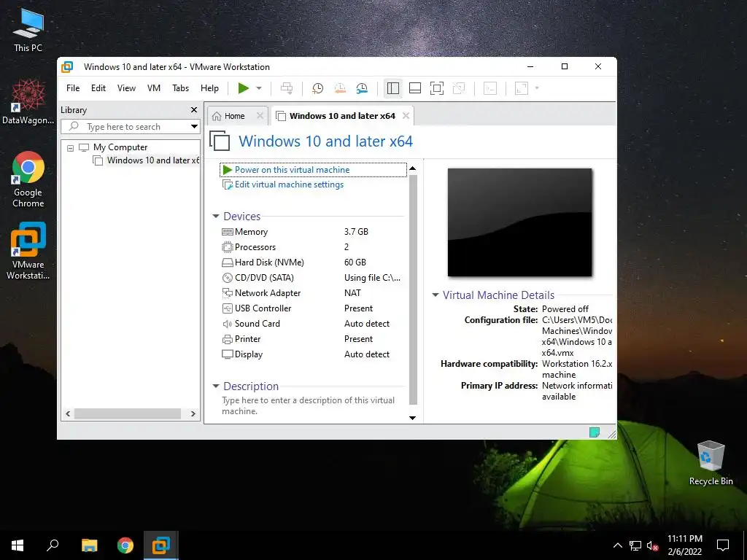Select My Computer in the Library tree
This screenshot has width=747, height=560.
pos(120,147)
